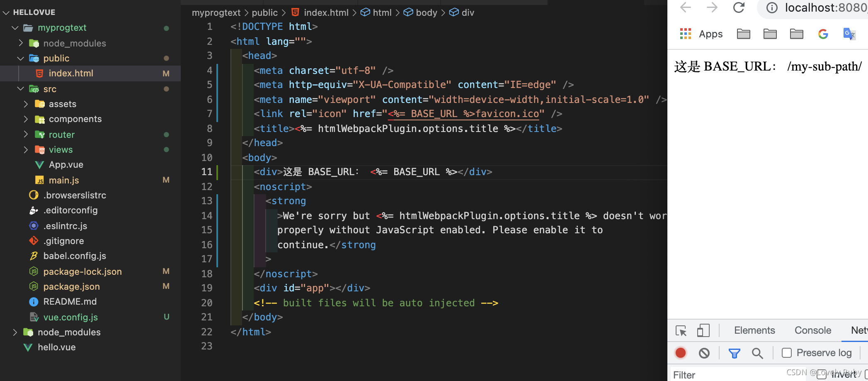
Task: Open the network search magnifier
Action: click(x=757, y=353)
